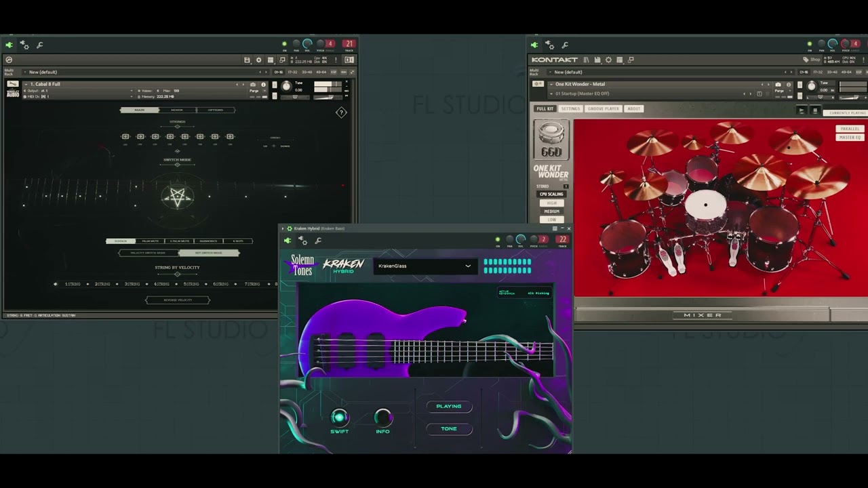Open wrench settings in Cabal wrapper window
868x488 pixels.
40,45
